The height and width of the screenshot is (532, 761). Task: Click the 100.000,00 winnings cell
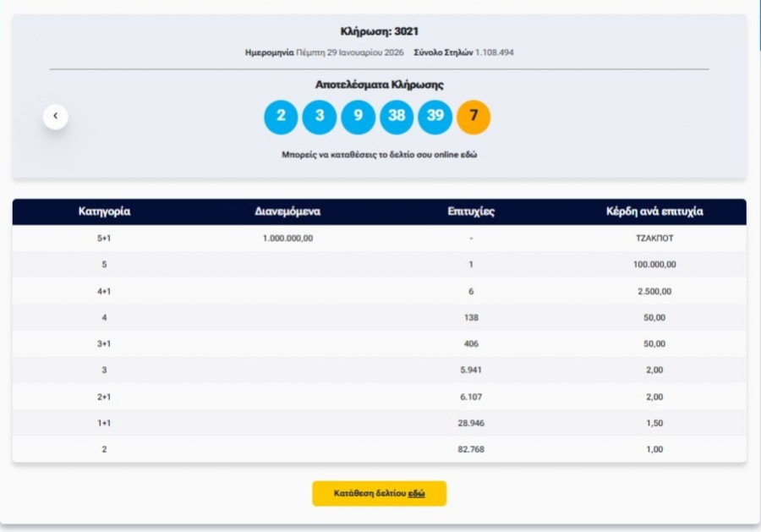click(654, 265)
